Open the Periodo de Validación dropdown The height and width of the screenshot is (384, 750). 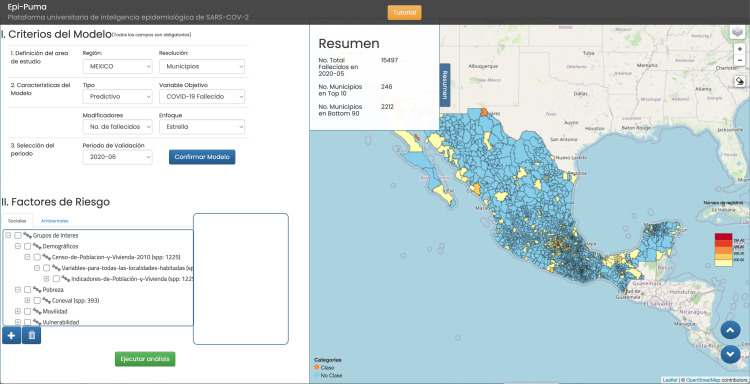[x=117, y=157]
